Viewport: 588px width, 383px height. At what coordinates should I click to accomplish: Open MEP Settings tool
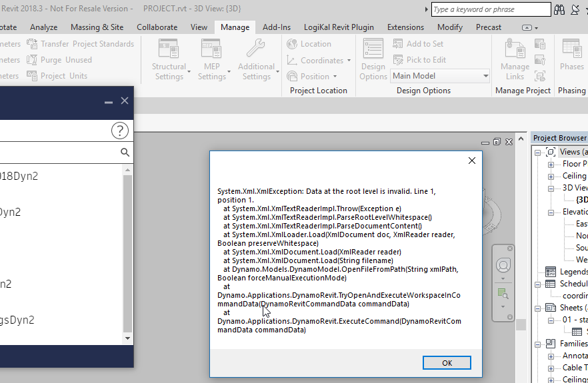[x=211, y=60]
